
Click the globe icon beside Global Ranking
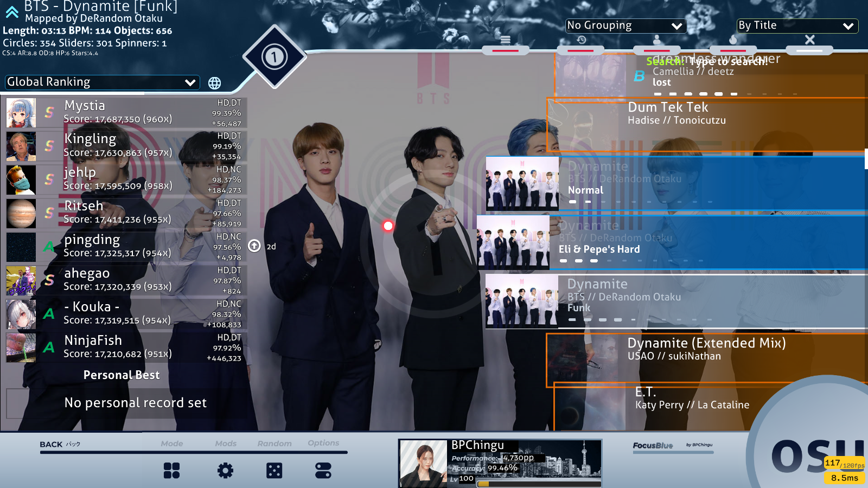[214, 83]
